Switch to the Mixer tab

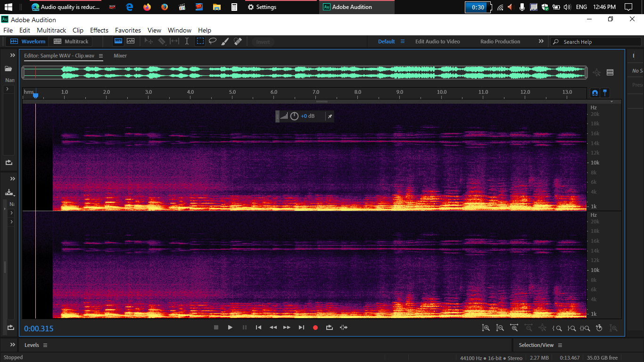120,56
